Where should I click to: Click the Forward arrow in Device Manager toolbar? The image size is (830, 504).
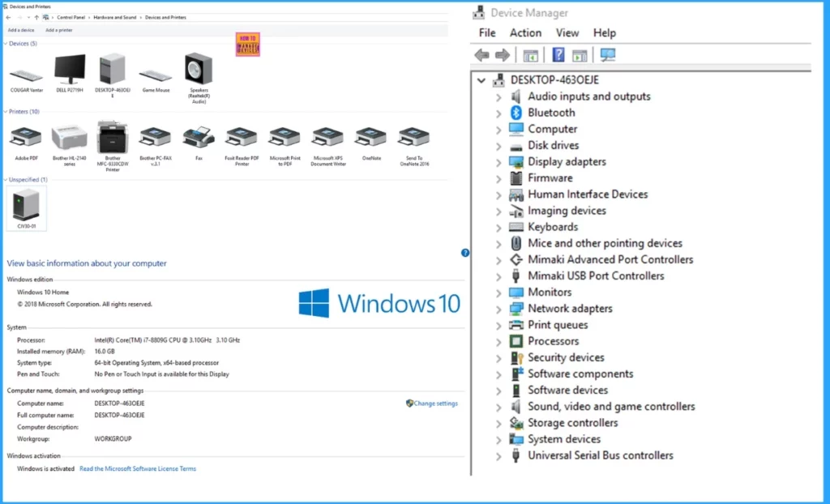pos(503,54)
